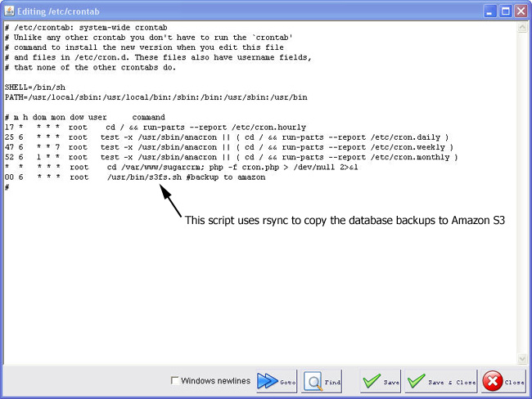Click the comment line 'and files in /etc/cron.d.'
The height and width of the screenshot is (399, 532).
(158, 57)
